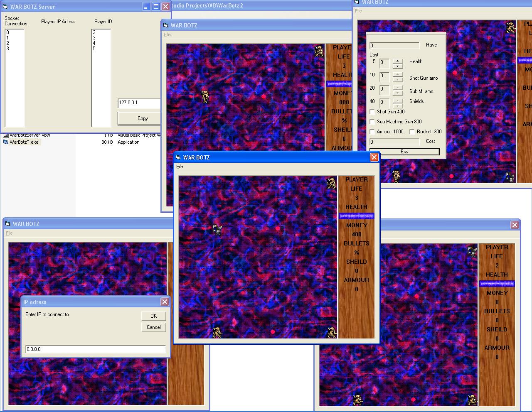Click the WarBotzServer.vbw file icon
The image size is (532, 412).
(6, 135)
